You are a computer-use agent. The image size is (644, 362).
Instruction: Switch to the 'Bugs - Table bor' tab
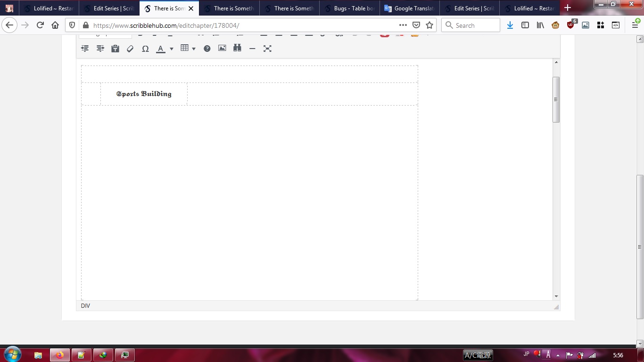click(x=349, y=8)
